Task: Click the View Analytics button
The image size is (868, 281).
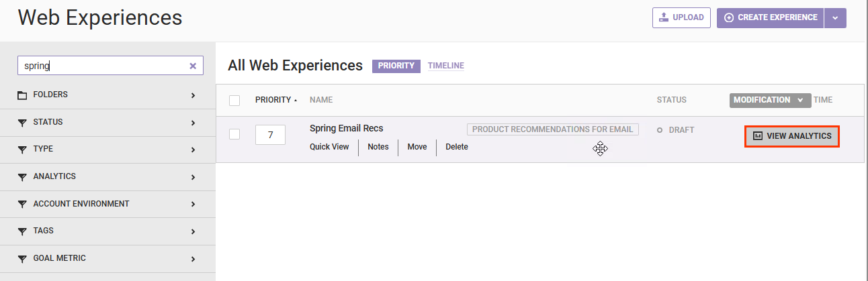Action: coord(792,136)
